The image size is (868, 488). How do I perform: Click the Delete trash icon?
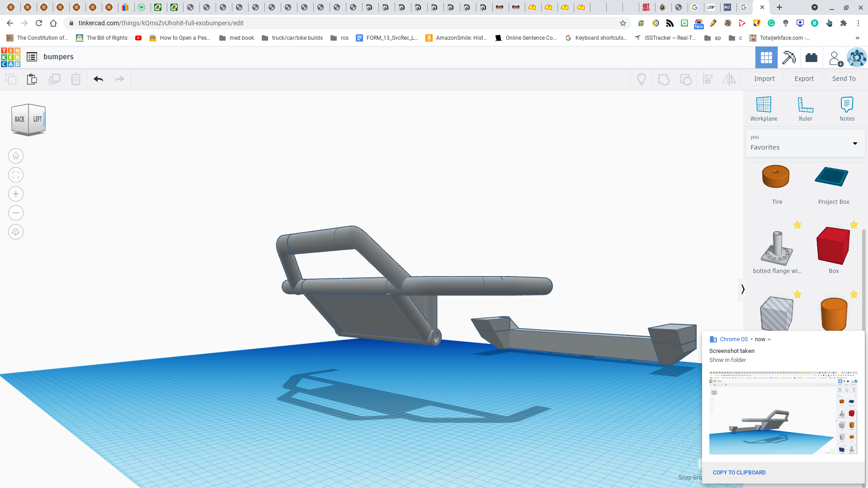pyautogui.click(x=76, y=79)
